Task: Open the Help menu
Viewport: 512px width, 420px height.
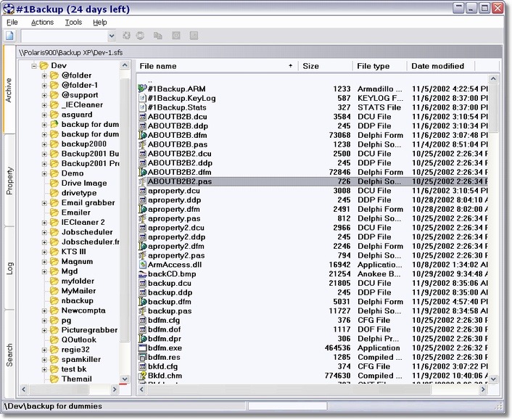Action: tap(99, 22)
